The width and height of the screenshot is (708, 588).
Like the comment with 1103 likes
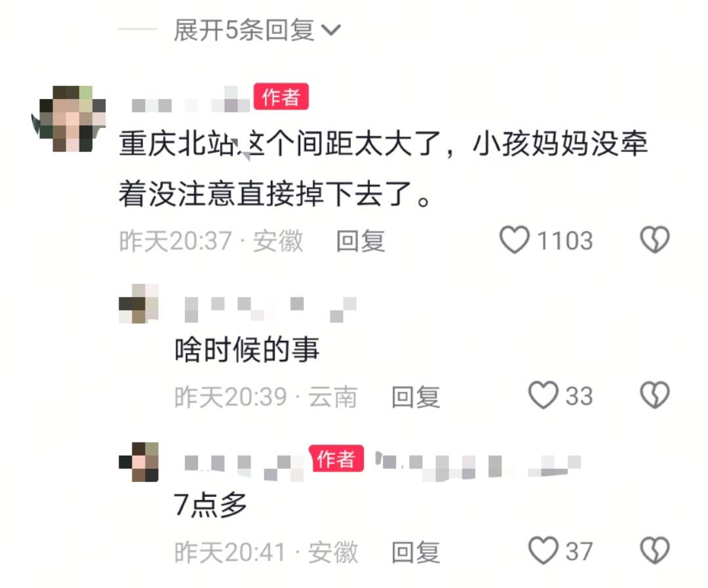coord(515,239)
